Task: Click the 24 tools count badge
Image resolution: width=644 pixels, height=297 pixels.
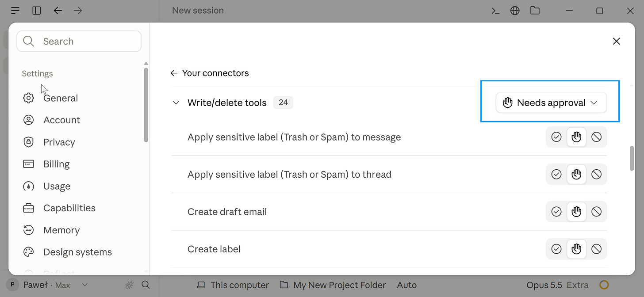Action: (283, 103)
